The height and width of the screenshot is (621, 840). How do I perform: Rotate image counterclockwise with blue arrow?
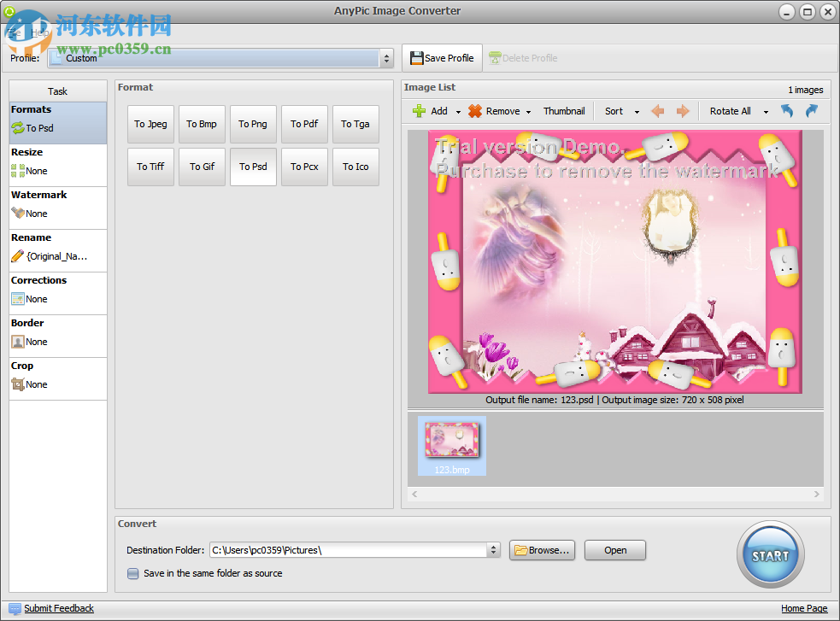tap(786, 110)
